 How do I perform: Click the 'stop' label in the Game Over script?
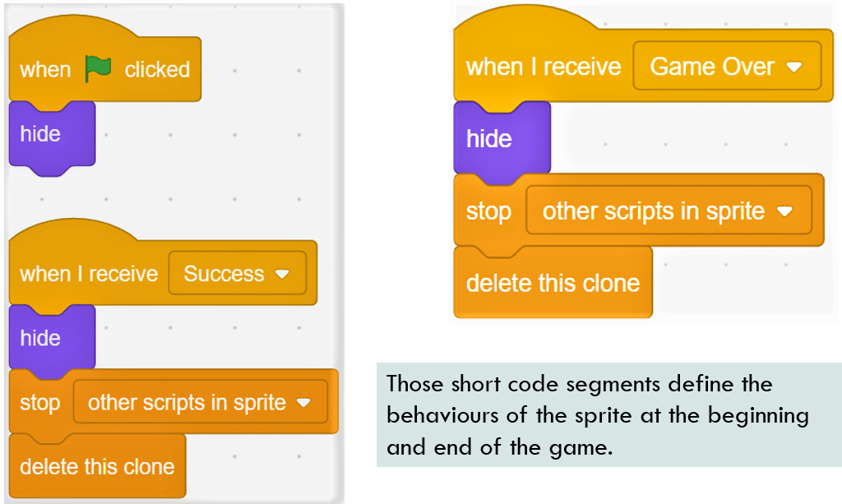point(488,211)
